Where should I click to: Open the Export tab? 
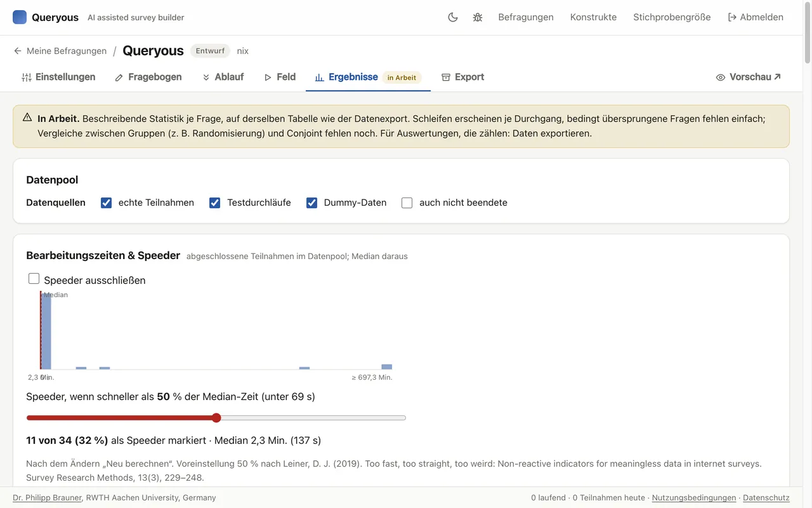pos(462,77)
